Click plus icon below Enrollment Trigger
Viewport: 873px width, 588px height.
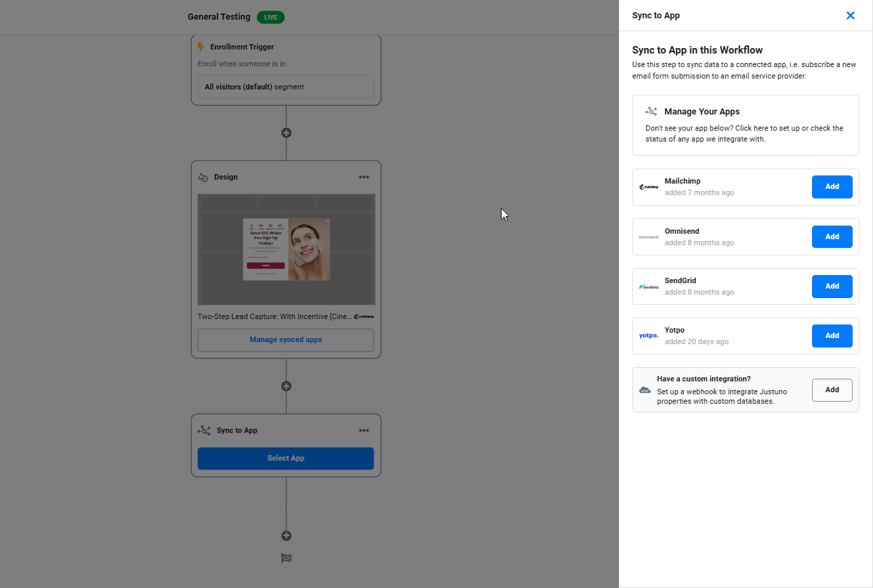(286, 133)
